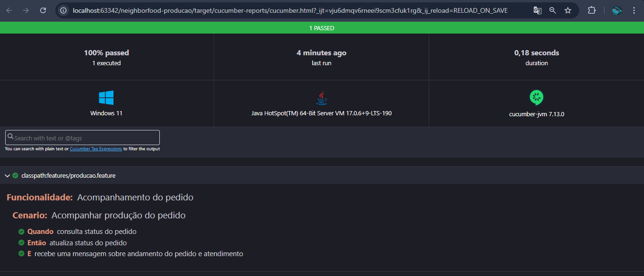The width and height of the screenshot is (644, 276).
Task: Open the translate page icon
Action: click(538, 10)
